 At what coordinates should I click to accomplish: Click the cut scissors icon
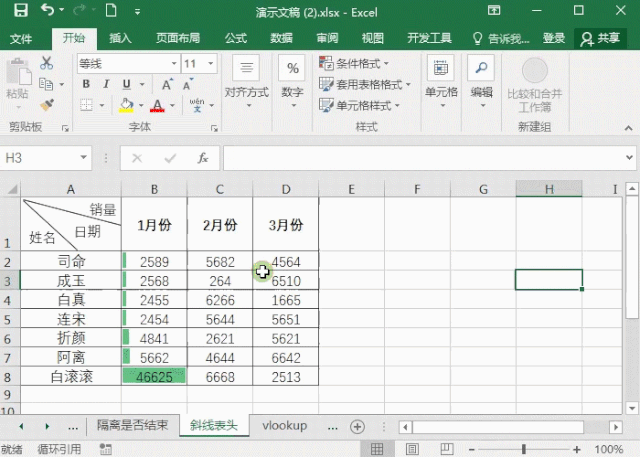pyautogui.click(x=47, y=63)
